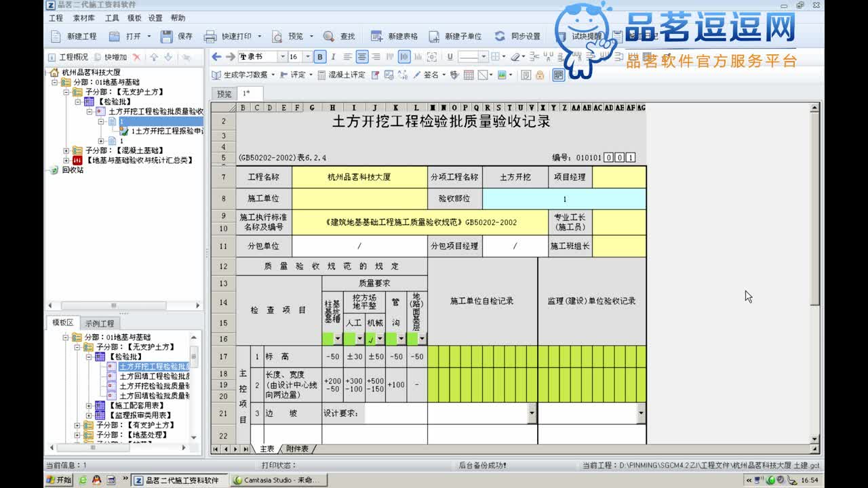Open the 快速打印 dropdown arrow
Image resolution: width=868 pixels, height=488 pixels.
[260, 36]
